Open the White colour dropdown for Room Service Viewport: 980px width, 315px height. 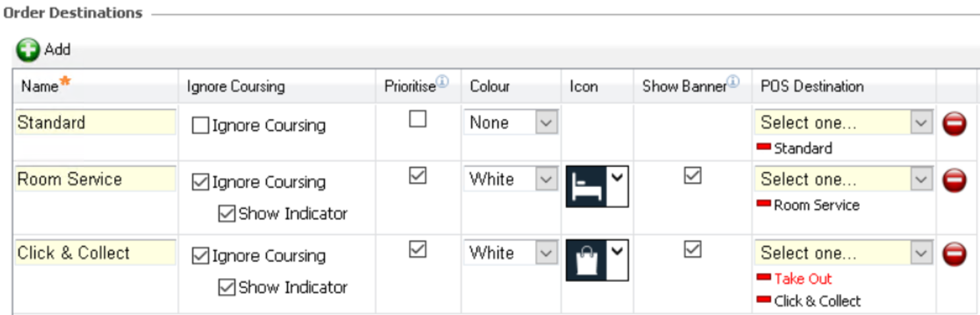[547, 180]
